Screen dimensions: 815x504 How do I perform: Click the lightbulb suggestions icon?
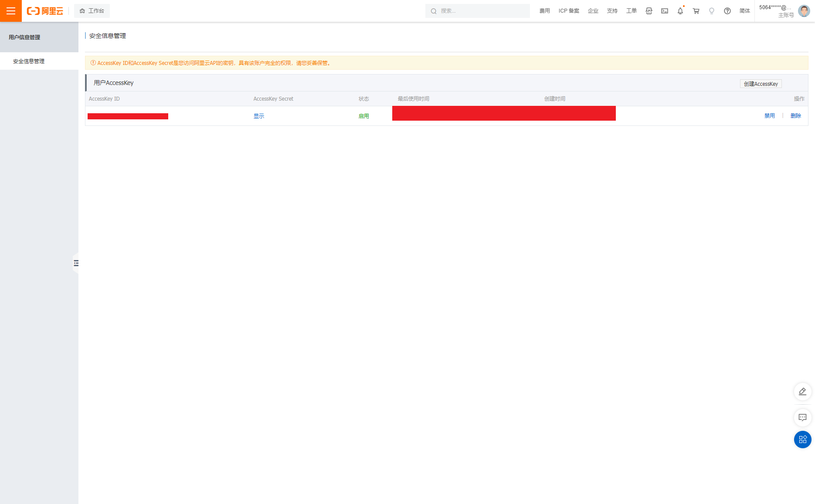click(712, 11)
